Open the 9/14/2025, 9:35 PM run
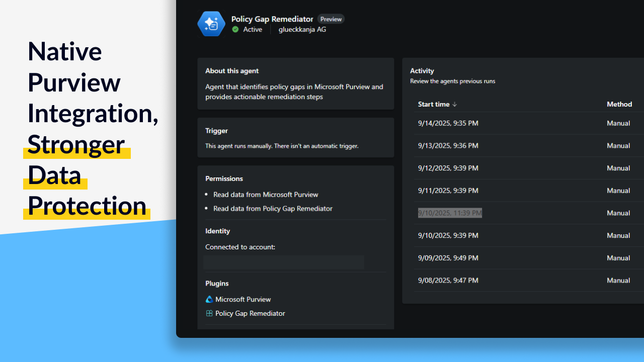The image size is (644, 362). click(x=448, y=123)
